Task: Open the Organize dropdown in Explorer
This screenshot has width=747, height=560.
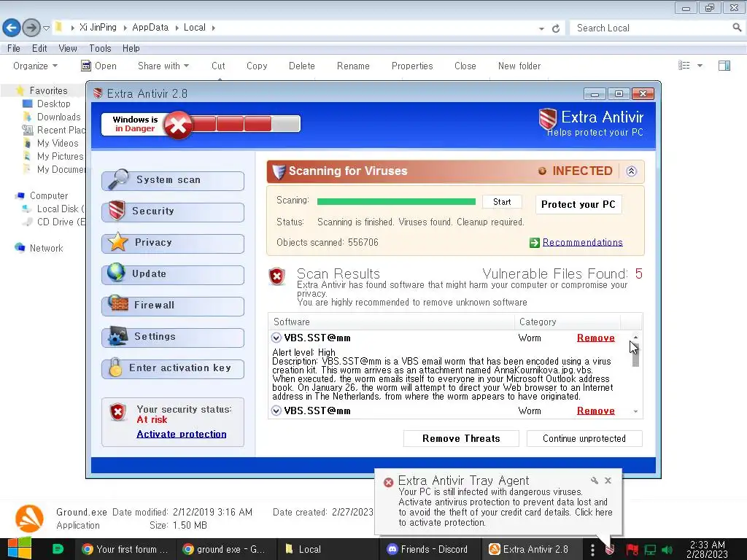Action: click(x=35, y=66)
